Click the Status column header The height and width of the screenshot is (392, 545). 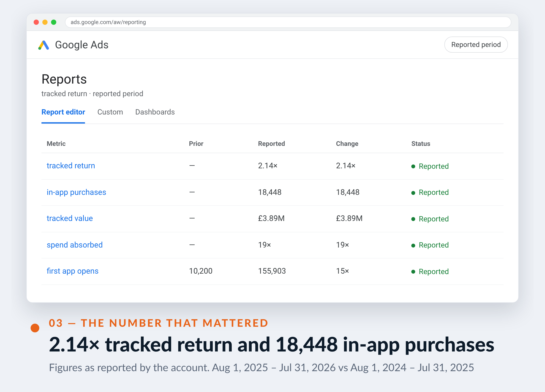[421, 144]
